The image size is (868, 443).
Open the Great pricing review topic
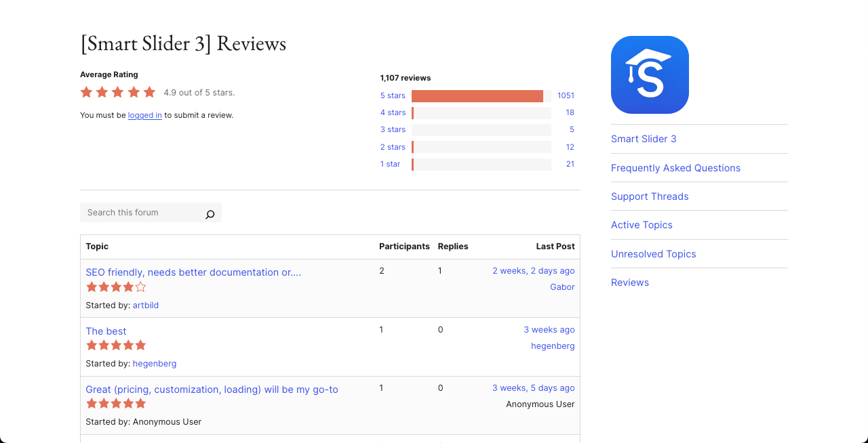[212, 389]
